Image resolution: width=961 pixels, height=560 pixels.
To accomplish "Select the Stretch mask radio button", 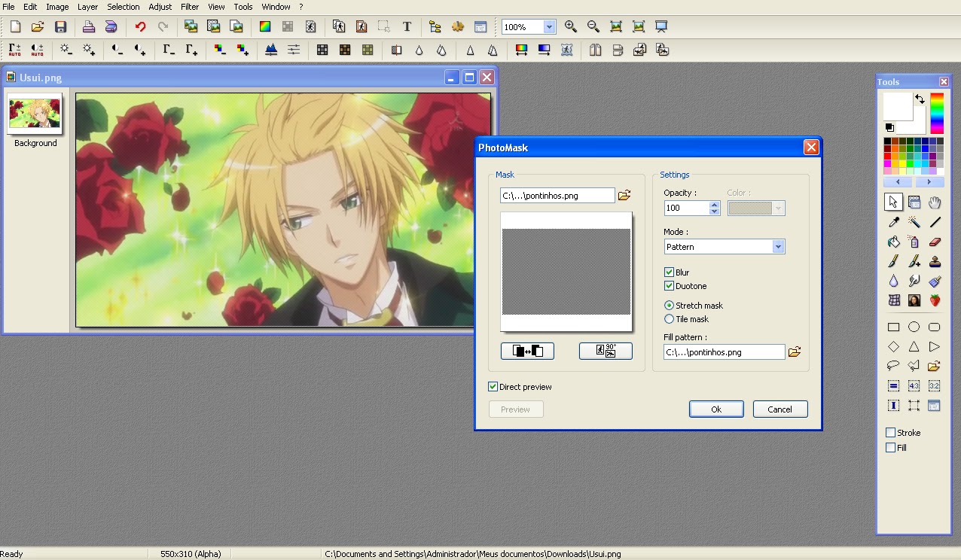I will click(x=669, y=306).
